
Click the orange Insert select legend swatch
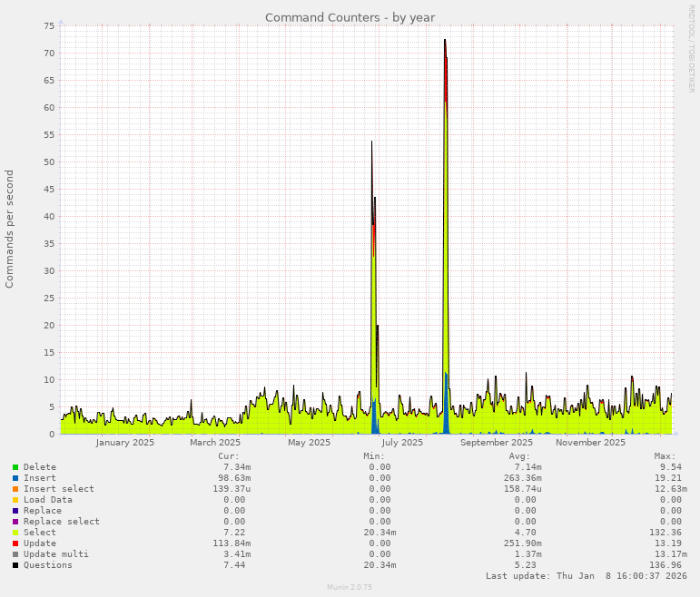(x=15, y=489)
